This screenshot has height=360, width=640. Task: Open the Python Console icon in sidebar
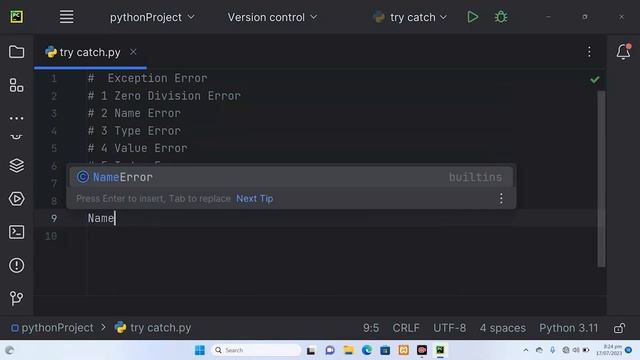(x=16, y=136)
